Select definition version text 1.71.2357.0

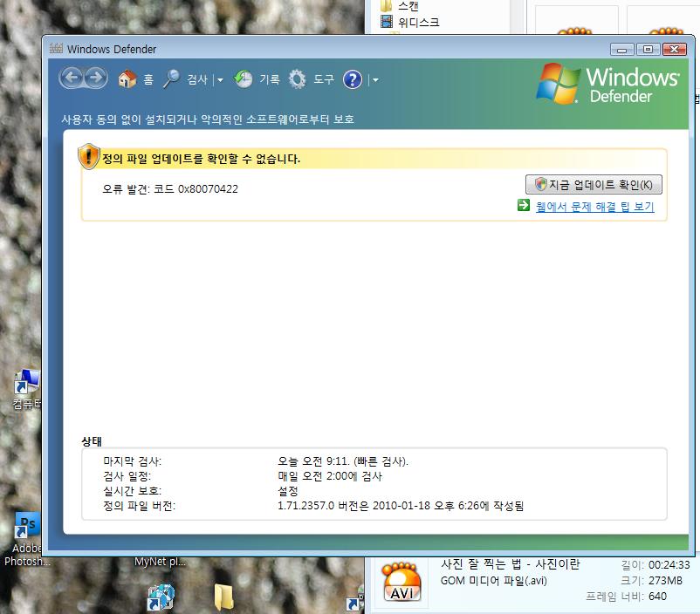(305, 506)
